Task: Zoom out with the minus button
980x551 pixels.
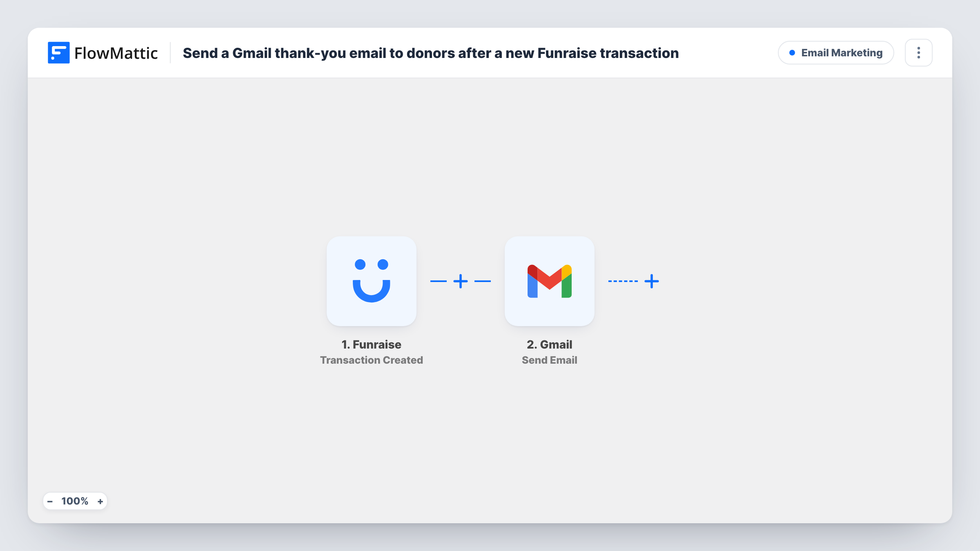Action: pos(50,501)
